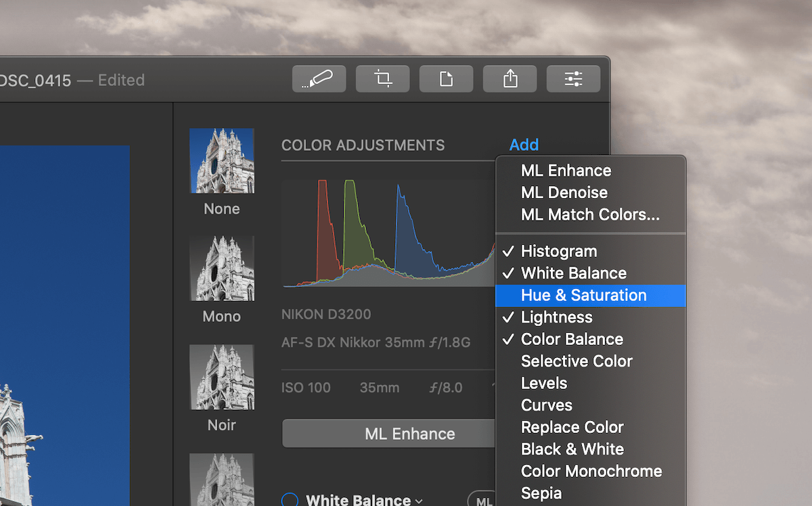Enable the White Balance adjustment circle toggle
This screenshot has width=812, height=506.
pos(290,500)
